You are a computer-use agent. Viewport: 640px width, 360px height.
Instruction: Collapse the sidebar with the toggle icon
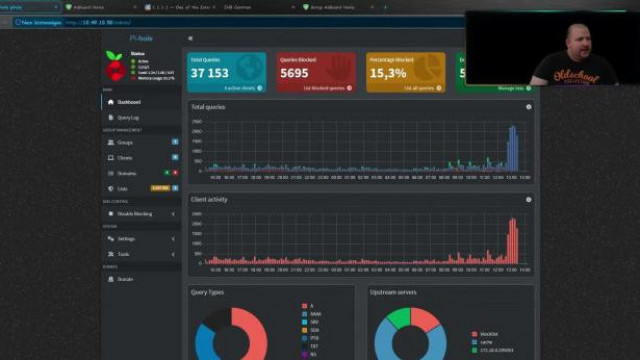tap(190, 38)
